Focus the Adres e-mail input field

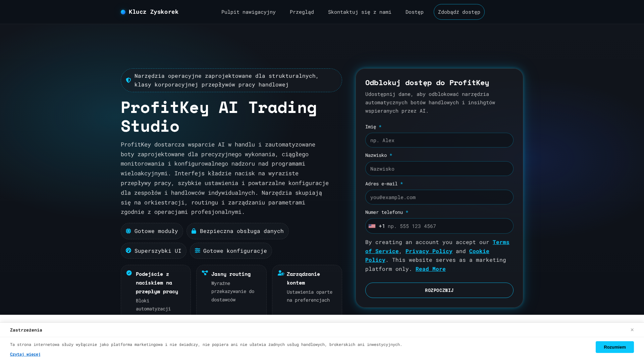(439, 197)
